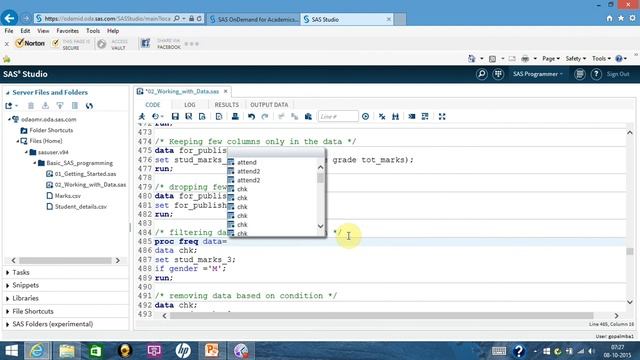The height and width of the screenshot is (360, 640).
Task: Refresh the Server Files and Folders tree
Action: [x=89, y=106]
